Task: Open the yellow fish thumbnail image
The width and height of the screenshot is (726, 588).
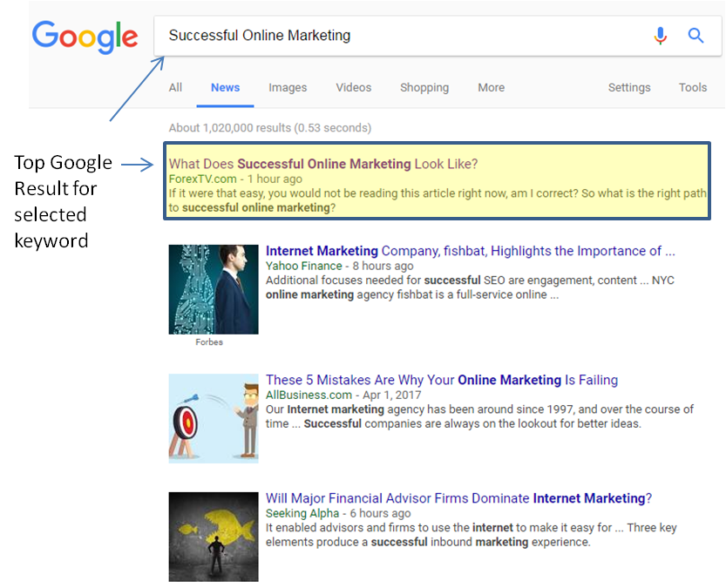Action: click(214, 537)
